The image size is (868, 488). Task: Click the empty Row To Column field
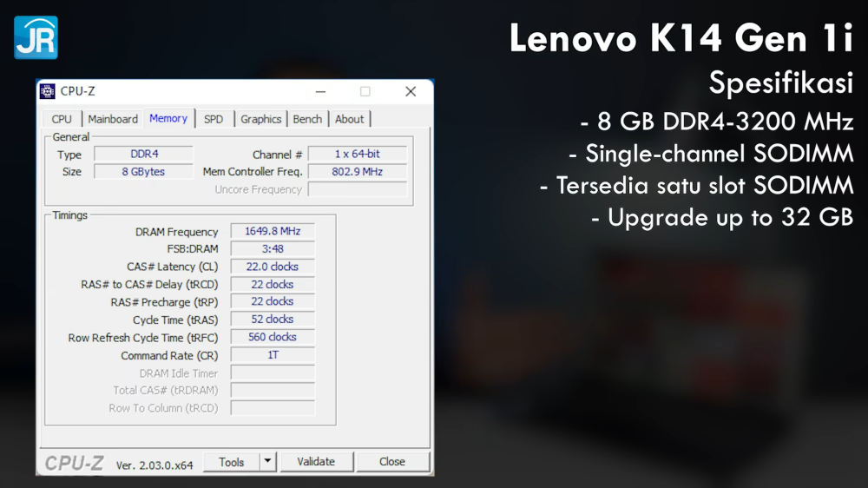point(273,408)
